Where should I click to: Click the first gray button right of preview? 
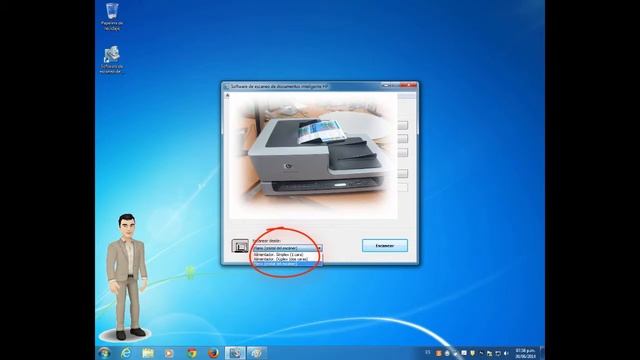(x=402, y=125)
